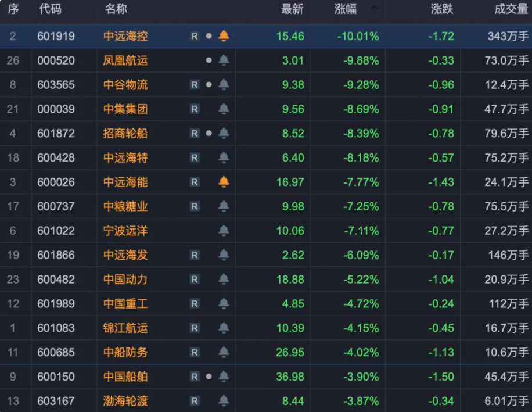The image size is (532, 412).
Task: Click volume value 146万手
Action: [x=508, y=255]
